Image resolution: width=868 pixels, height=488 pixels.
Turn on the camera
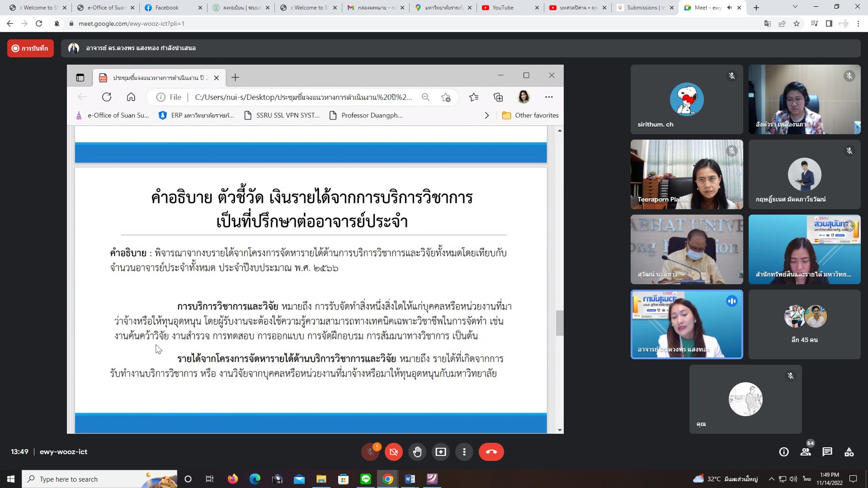point(393,452)
